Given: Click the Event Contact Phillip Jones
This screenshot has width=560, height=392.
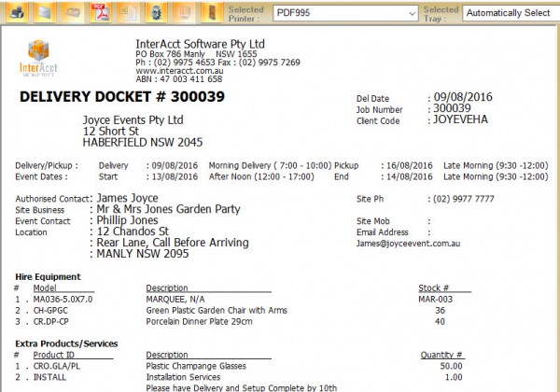Looking at the screenshot, I should [127, 220].
